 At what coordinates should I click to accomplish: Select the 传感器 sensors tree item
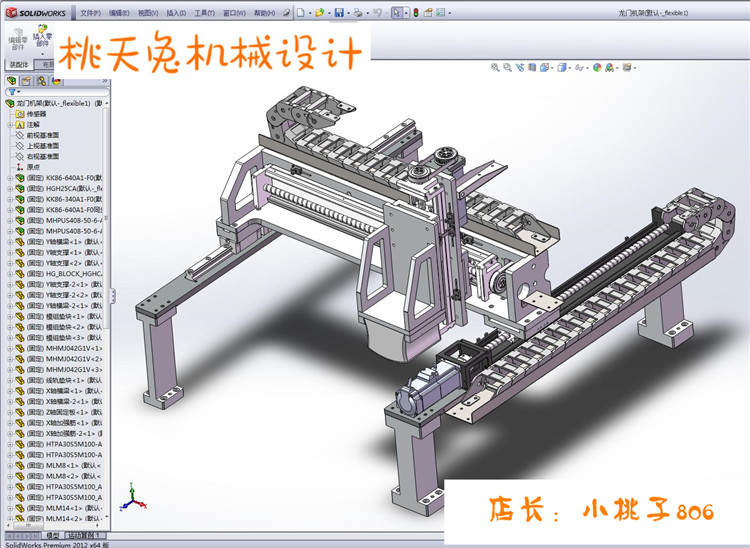31,114
